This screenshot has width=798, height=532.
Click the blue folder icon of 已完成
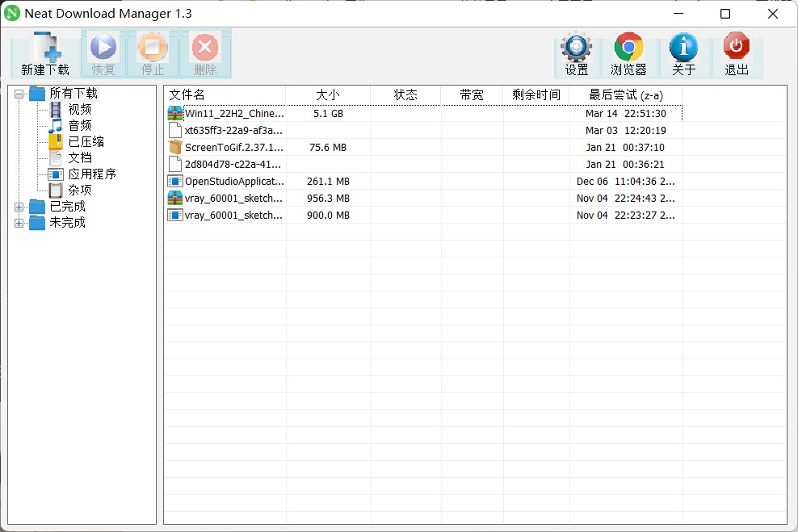(x=37, y=207)
